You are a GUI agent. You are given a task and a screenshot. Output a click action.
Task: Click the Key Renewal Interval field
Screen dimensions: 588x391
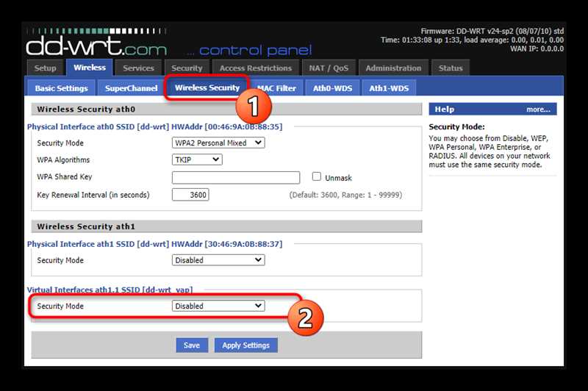coord(190,195)
